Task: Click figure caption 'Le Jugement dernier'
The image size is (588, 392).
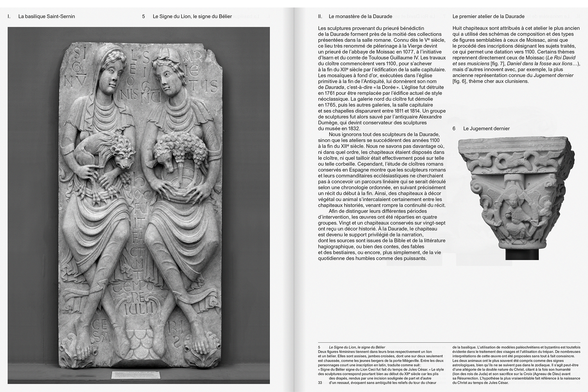Action: (x=486, y=128)
